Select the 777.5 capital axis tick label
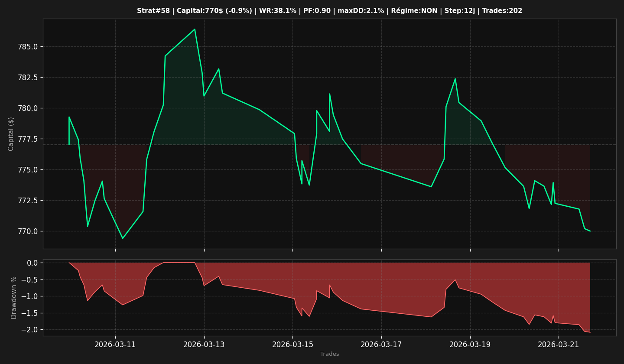Image resolution: width=624 pixels, height=364 pixels. click(x=28, y=139)
